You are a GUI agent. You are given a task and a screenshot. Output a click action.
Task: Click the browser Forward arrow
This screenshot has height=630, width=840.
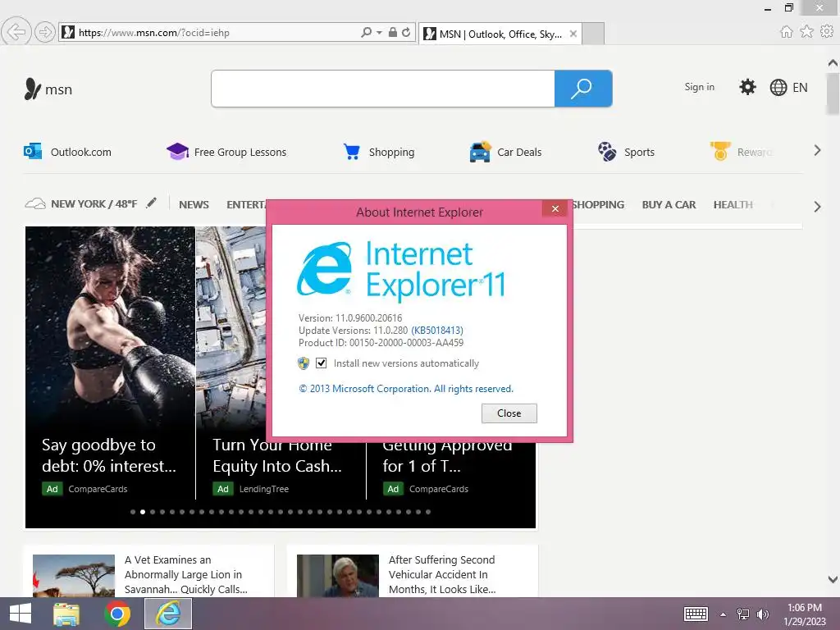click(45, 32)
